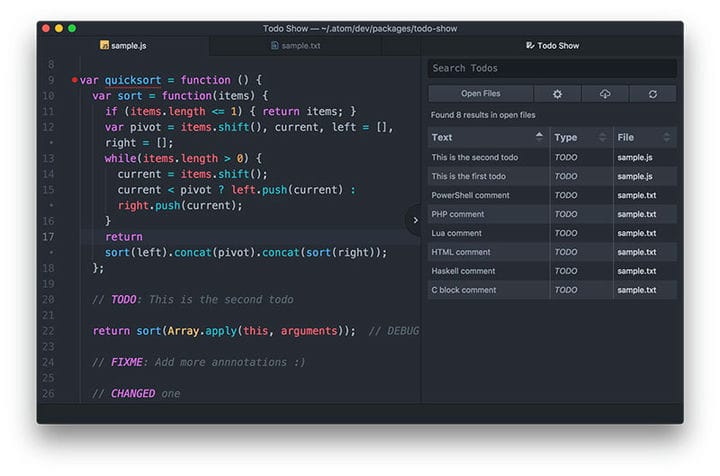The height and width of the screenshot is (476, 720).
Task: Select the 'C block comment' todo
Action: 552,290
